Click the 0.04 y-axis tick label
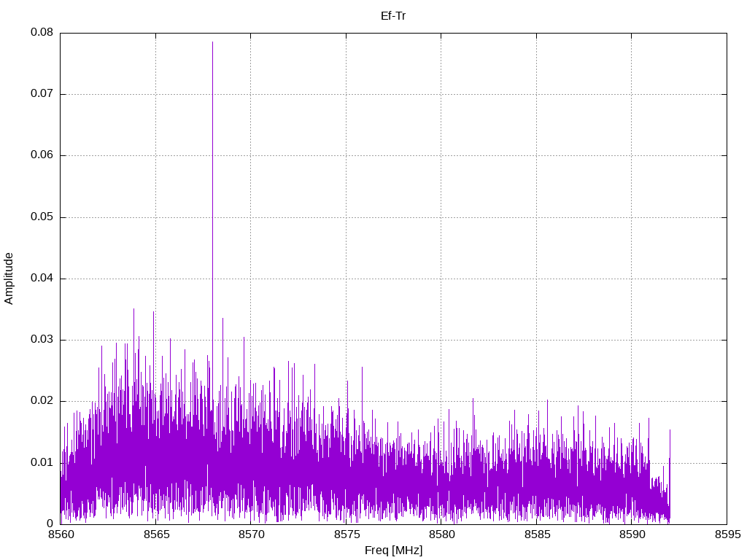 pyautogui.click(x=42, y=279)
